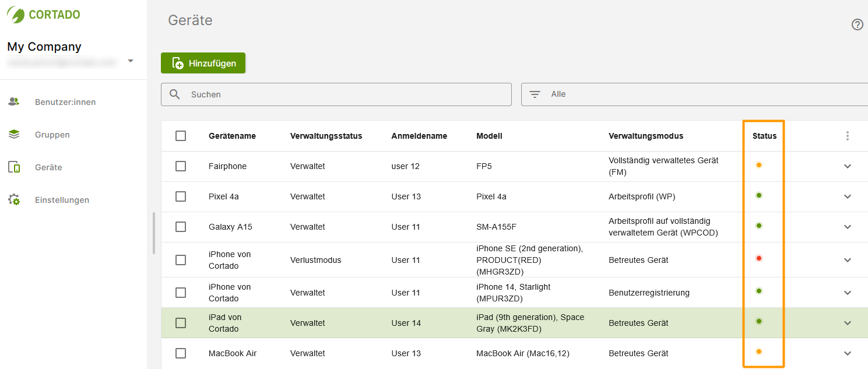Expand the Pixel 4a row details

coord(848,196)
